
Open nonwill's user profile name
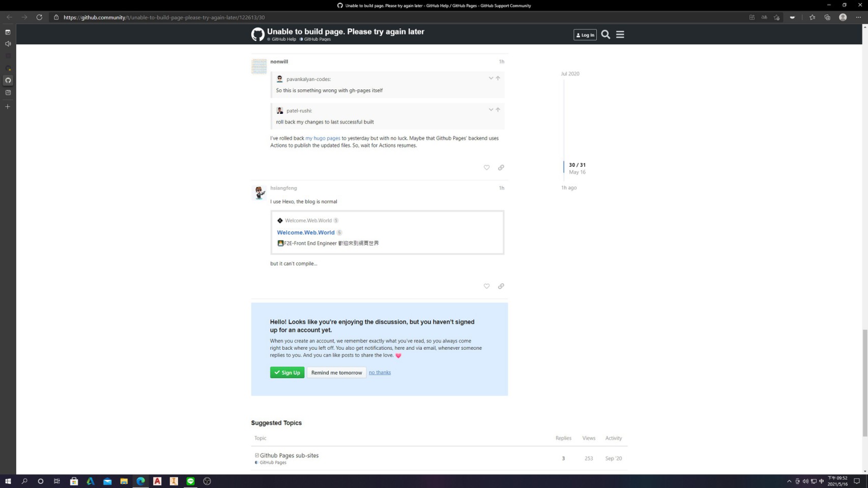[279, 62]
